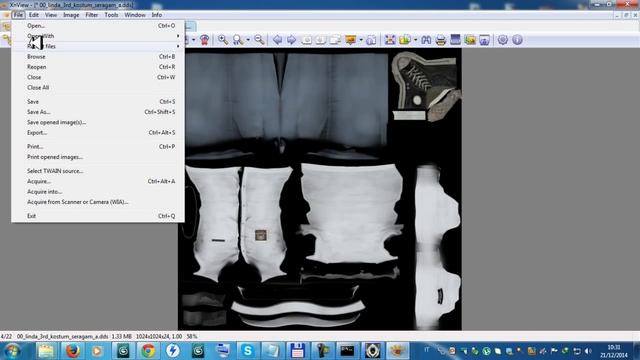Click the zoom in magnifier toolbar icon

click(x=223, y=40)
